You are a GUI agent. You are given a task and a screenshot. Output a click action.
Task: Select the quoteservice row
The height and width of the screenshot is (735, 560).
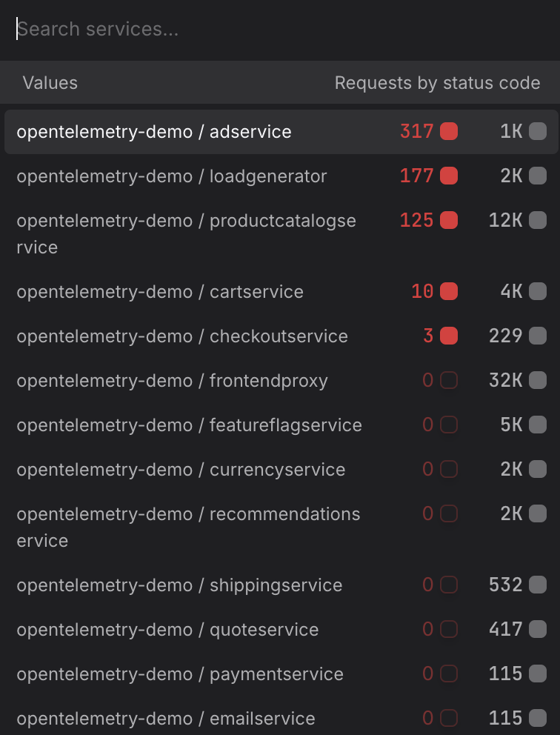pyautogui.click(x=167, y=630)
